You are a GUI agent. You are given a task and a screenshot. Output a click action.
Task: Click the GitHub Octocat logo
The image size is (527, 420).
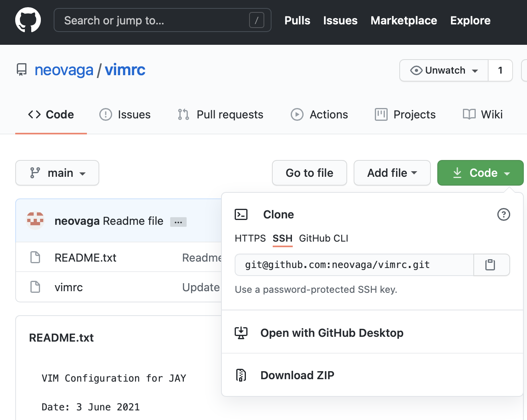tap(28, 20)
